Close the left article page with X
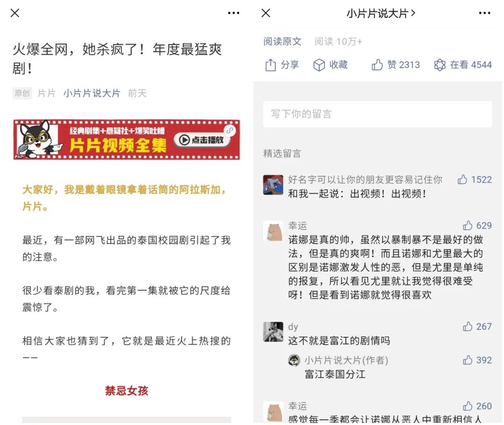The height and width of the screenshot is (425, 504). pos(15,13)
